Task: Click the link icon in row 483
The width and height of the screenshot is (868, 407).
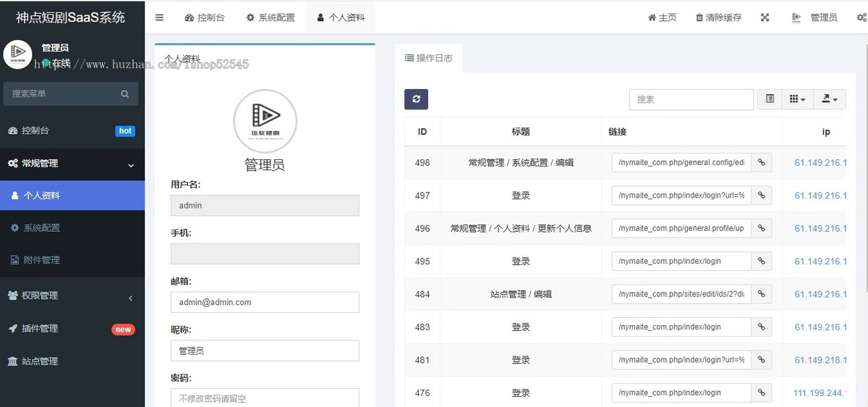Action: 762,327
